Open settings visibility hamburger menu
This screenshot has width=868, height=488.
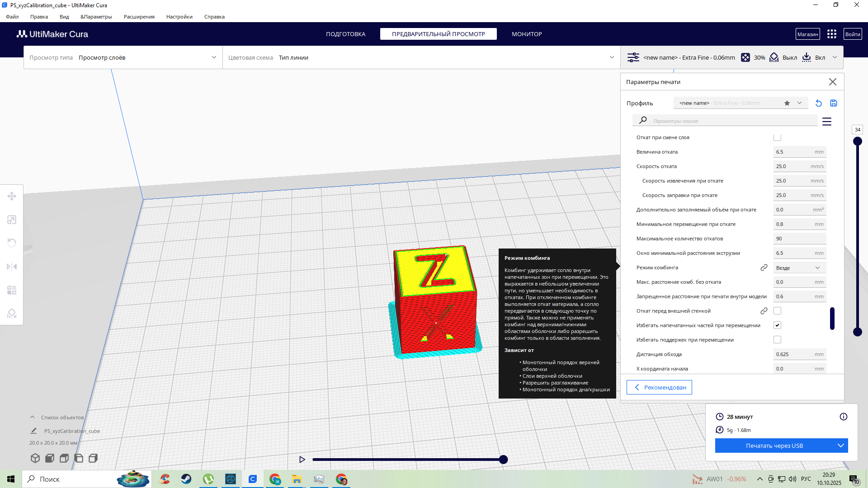pos(826,122)
